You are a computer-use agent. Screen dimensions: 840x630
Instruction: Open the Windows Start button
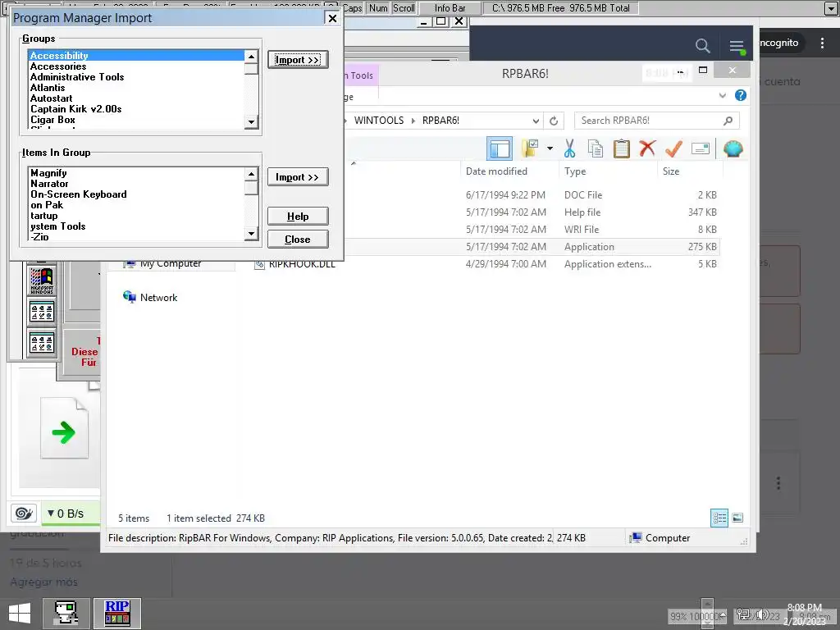20,614
